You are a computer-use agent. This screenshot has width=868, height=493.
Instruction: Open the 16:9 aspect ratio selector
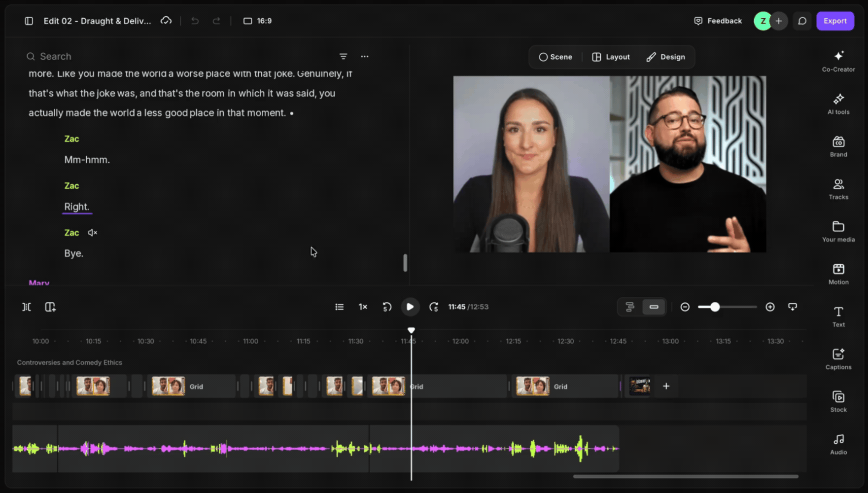pos(257,21)
